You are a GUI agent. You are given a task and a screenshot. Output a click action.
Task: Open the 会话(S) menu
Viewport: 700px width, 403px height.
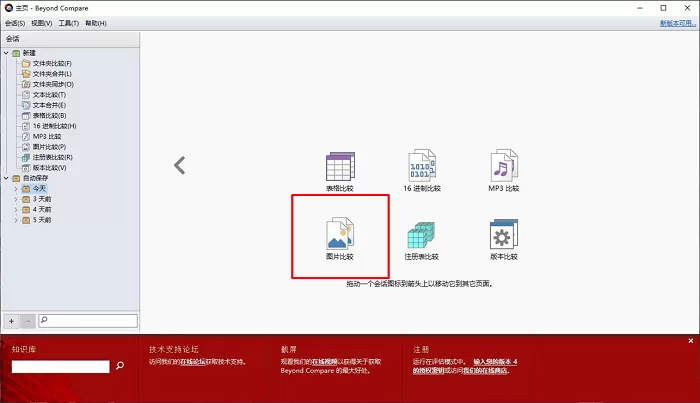pyautogui.click(x=15, y=23)
